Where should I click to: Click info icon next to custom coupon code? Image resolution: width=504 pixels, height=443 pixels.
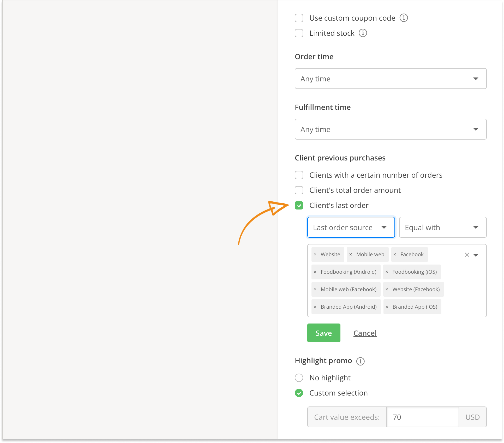click(404, 18)
